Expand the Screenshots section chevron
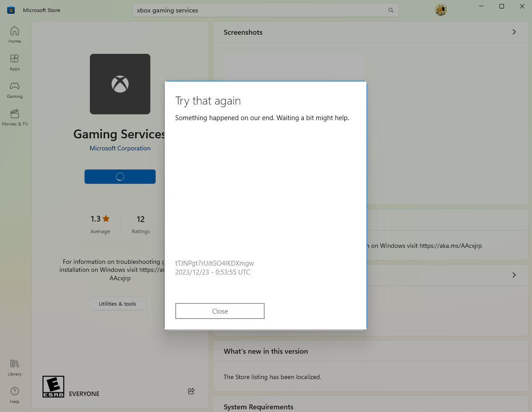 pos(514,32)
